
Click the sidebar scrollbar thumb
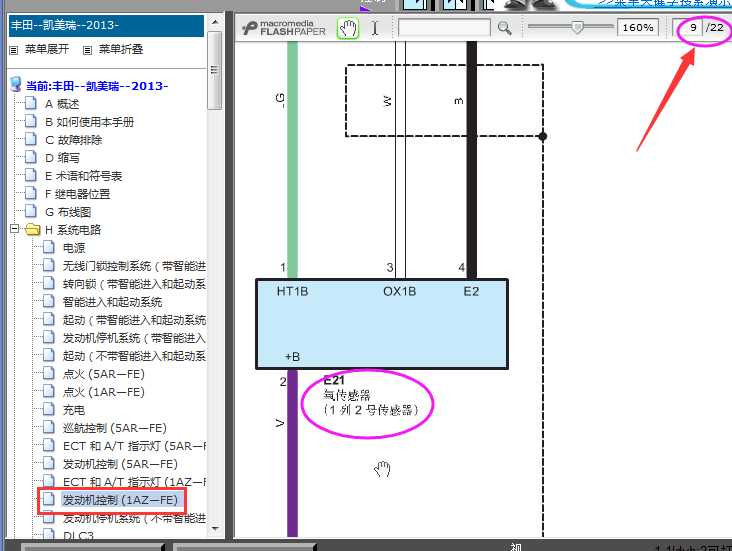[x=215, y=70]
